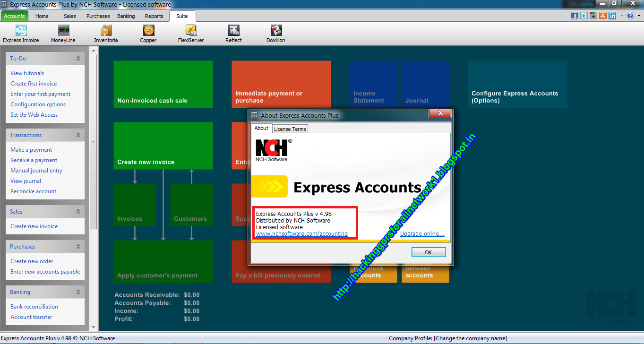Click the Reflect suite icon

point(233,34)
